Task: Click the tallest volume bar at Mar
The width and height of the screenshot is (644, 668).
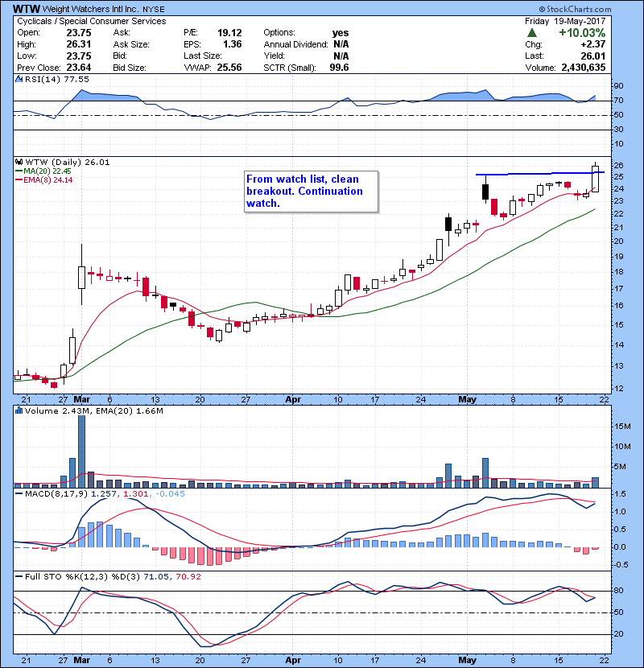Action: 82,452
